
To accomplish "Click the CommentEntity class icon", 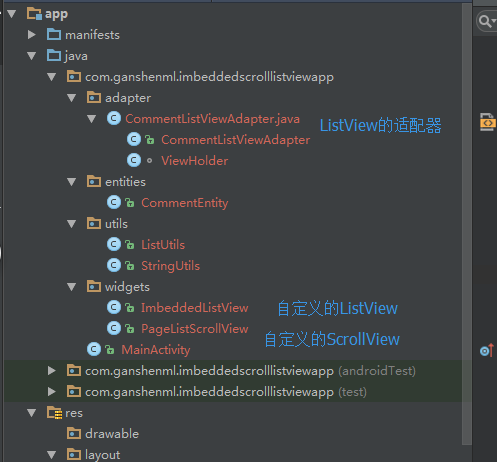I will pyautogui.click(x=114, y=203).
